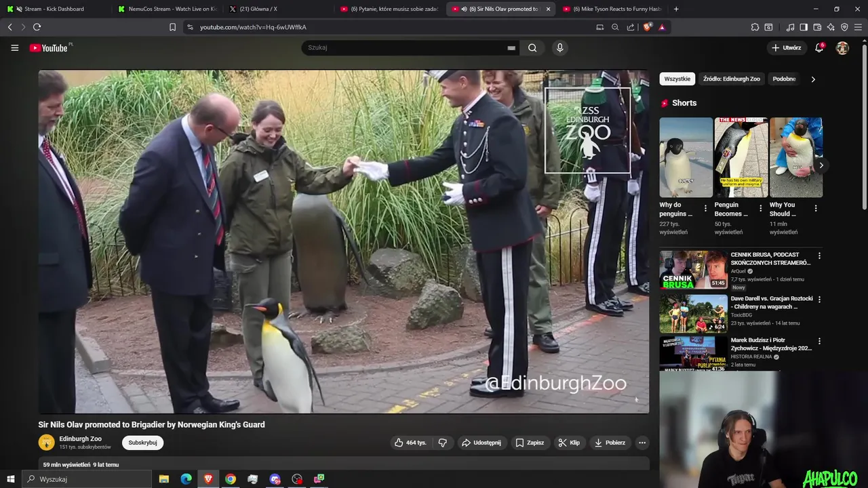Viewport: 868px width, 488px height.
Task: Open File Explorer from taskbar
Action: [164, 479]
